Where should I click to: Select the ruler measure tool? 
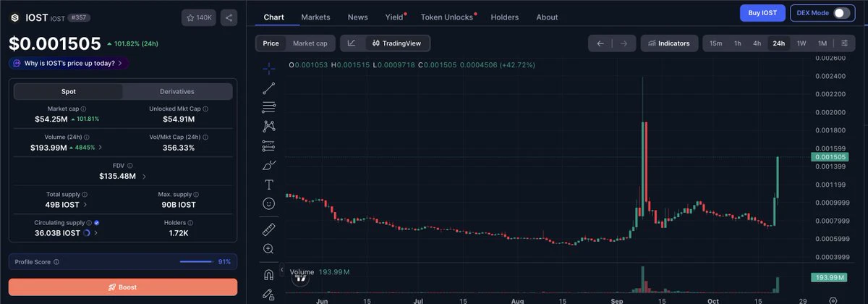[268, 229]
